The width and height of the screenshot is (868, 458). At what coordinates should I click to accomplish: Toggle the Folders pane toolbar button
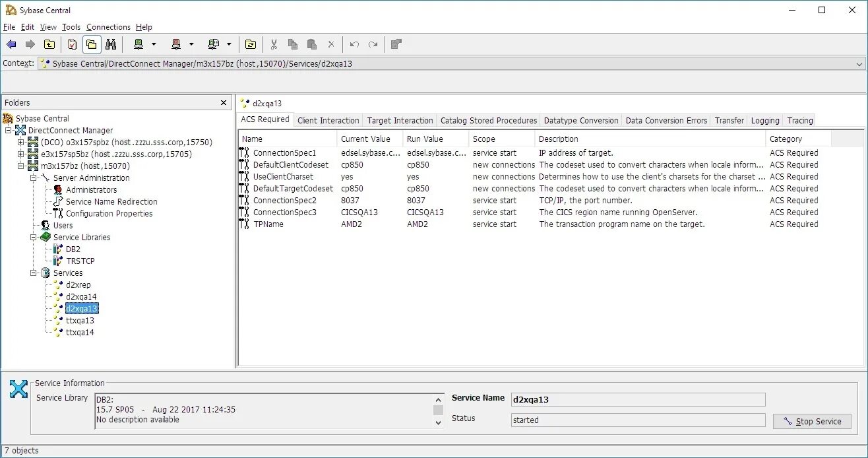click(92, 44)
